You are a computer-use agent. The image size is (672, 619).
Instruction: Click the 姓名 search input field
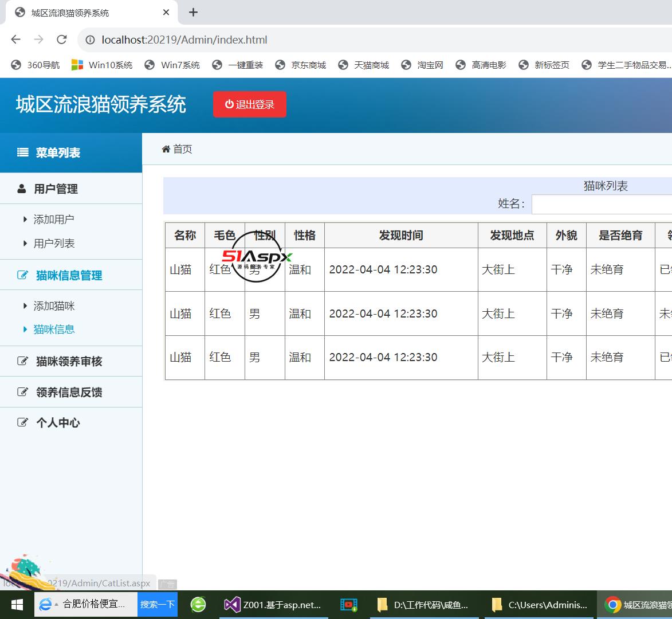point(602,204)
